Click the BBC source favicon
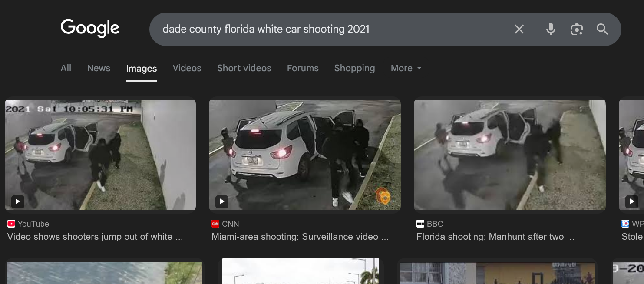This screenshot has height=284, width=644. pos(420,224)
